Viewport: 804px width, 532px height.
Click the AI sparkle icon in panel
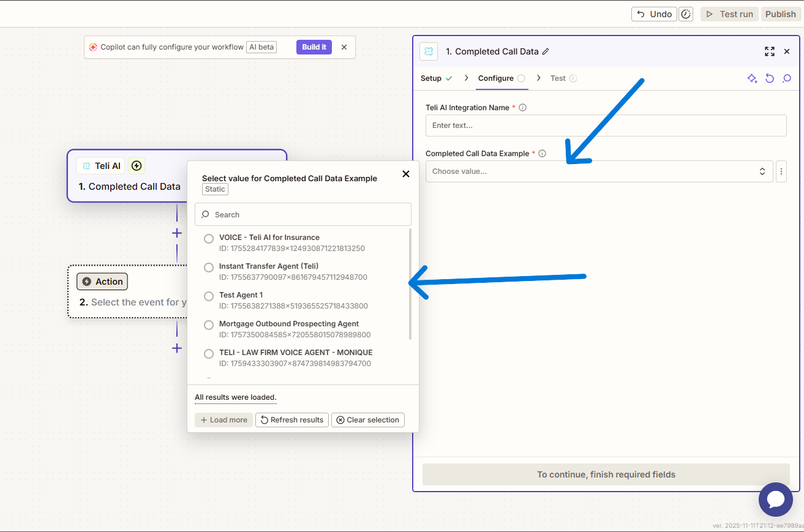[752, 78]
